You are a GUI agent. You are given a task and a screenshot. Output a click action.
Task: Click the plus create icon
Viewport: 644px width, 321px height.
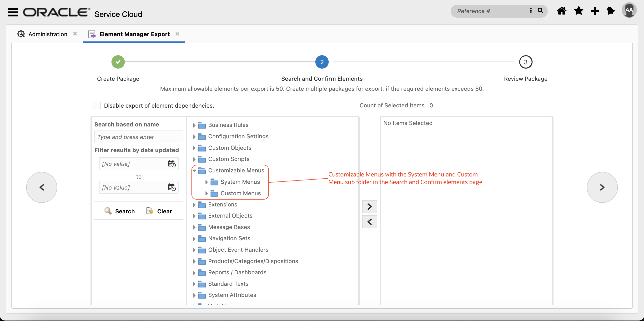pos(595,11)
